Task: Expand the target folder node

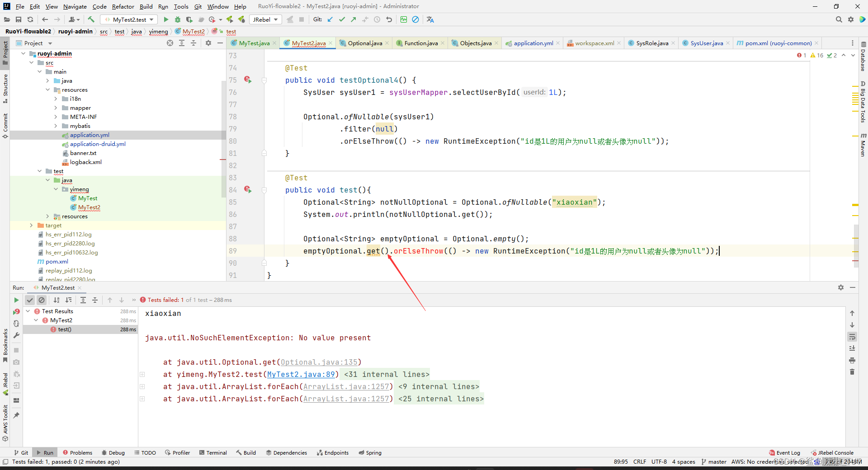Action: [32, 225]
